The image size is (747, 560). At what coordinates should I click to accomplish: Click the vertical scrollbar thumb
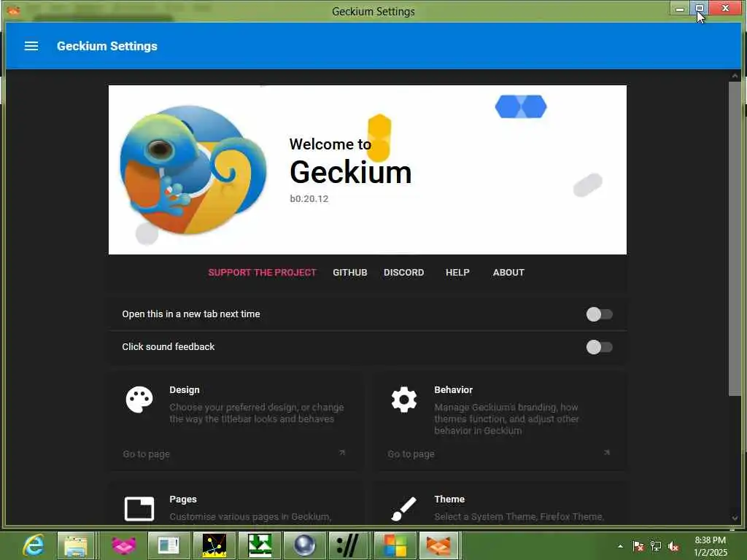click(735, 238)
